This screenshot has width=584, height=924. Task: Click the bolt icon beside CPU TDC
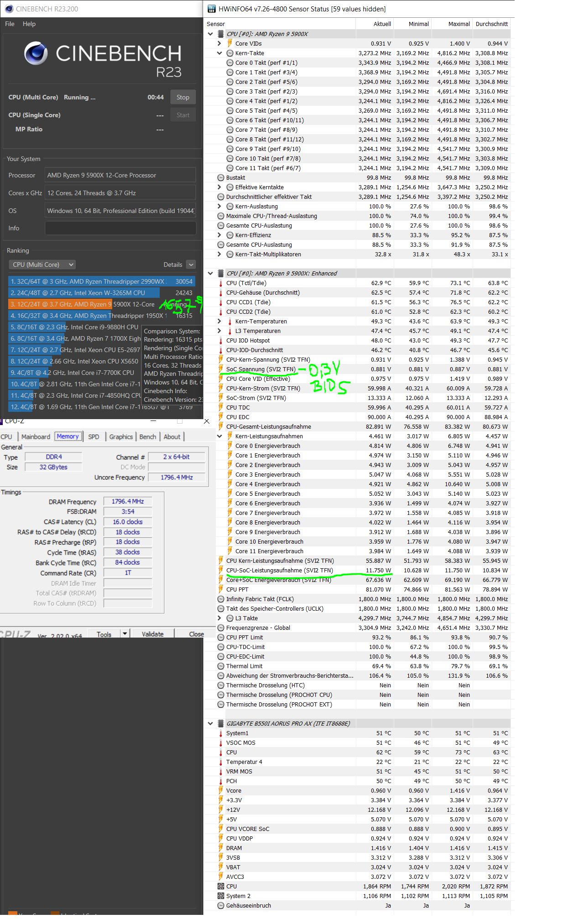[x=221, y=407]
